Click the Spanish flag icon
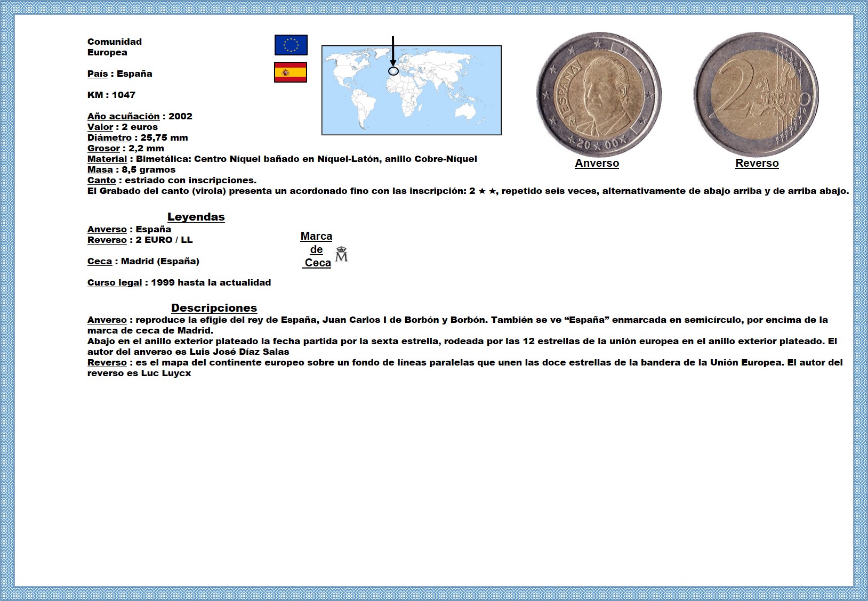 pos(291,72)
